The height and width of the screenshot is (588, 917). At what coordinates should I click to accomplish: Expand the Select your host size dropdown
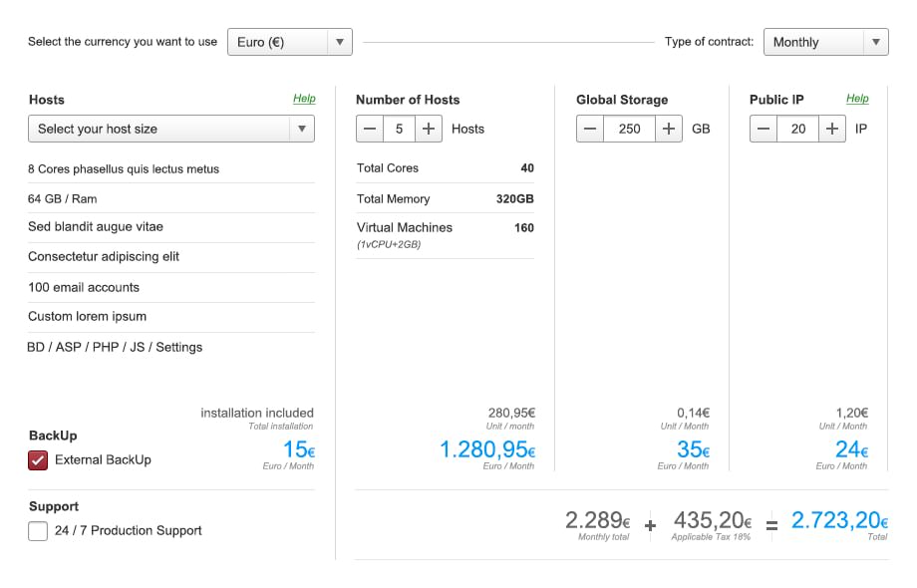point(170,129)
